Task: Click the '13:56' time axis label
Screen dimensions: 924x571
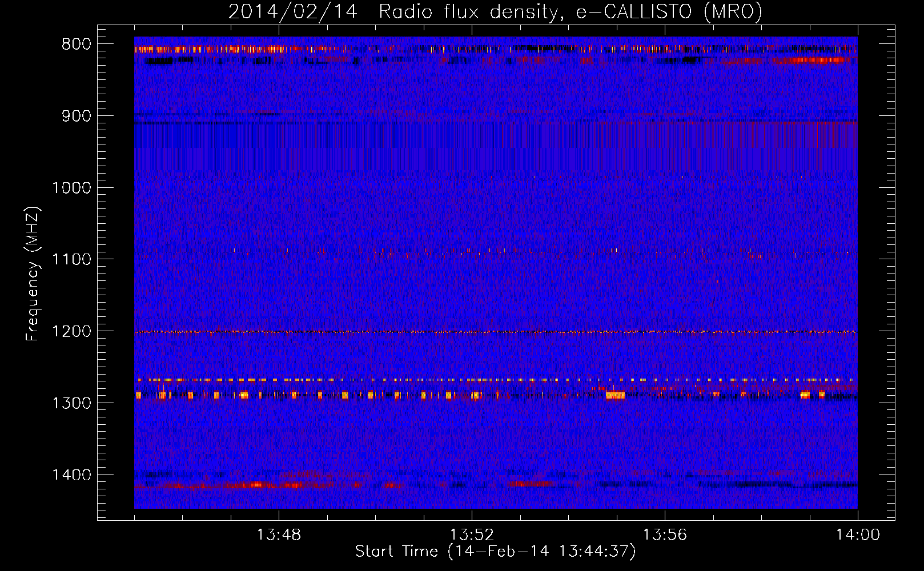Action: [665, 535]
